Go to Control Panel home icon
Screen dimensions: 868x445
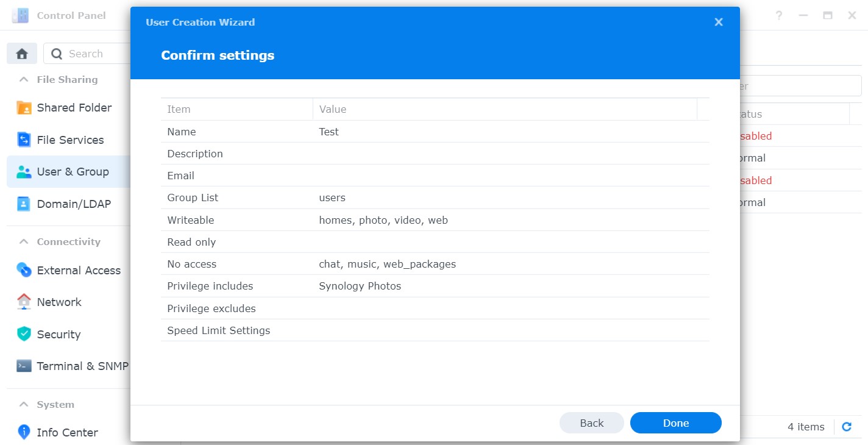(22, 54)
